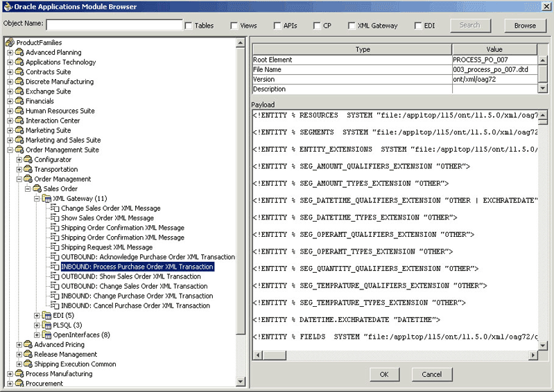The image size is (554, 392).
Task: Click the Exchange Suite folder icon
Action: coord(19,91)
